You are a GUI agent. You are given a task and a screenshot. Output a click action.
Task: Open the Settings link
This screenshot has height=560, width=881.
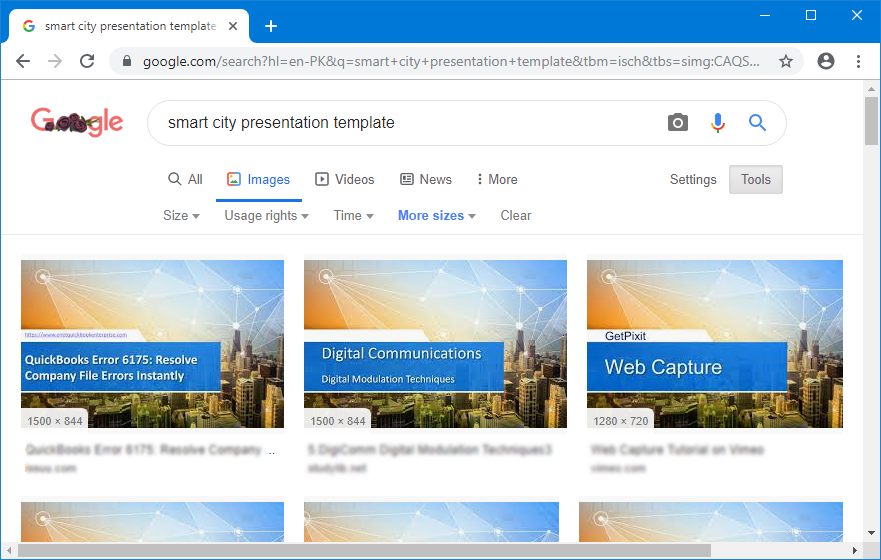[x=693, y=180]
